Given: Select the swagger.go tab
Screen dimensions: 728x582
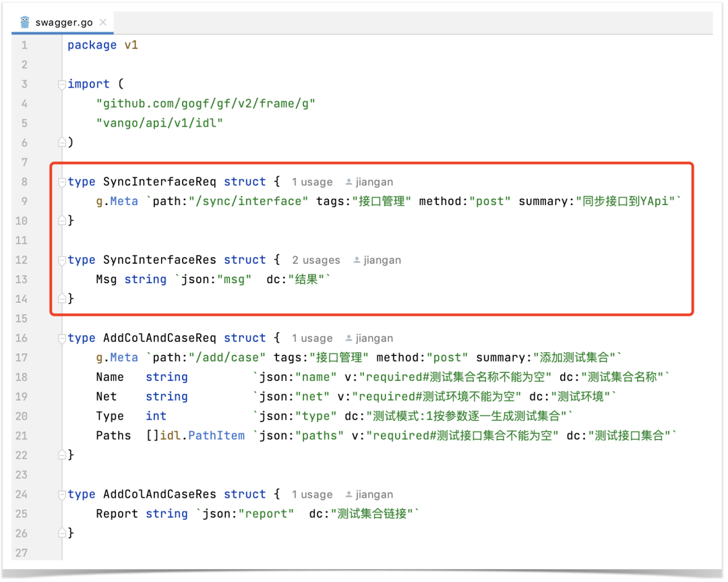Looking at the screenshot, I should (63, 22).
